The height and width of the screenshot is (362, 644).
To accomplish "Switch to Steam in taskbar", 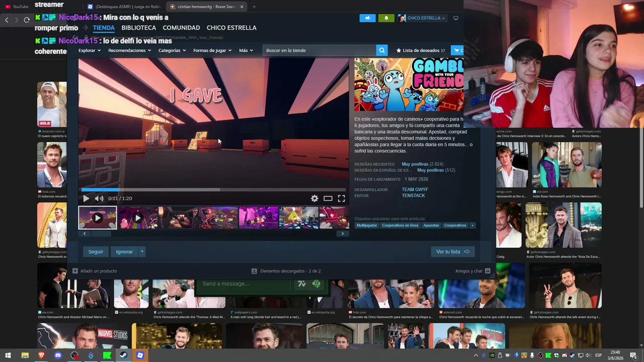I will 123,355.
